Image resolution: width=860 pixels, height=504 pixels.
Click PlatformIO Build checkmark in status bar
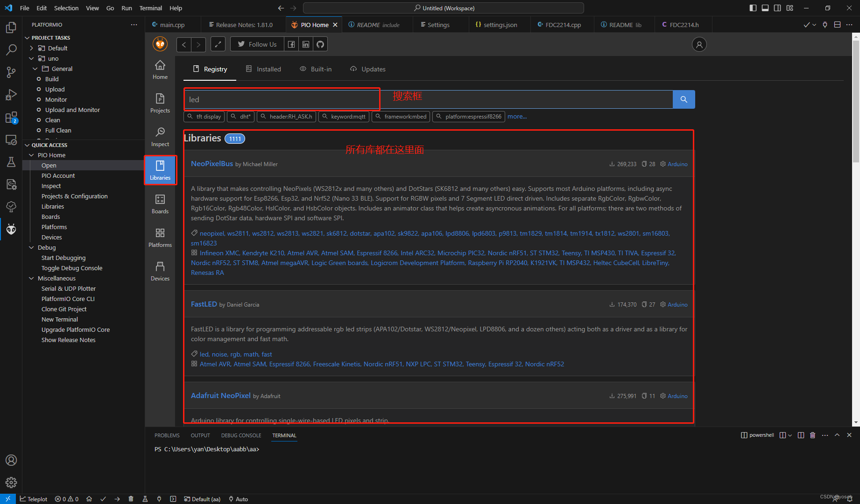click(103, 499)
